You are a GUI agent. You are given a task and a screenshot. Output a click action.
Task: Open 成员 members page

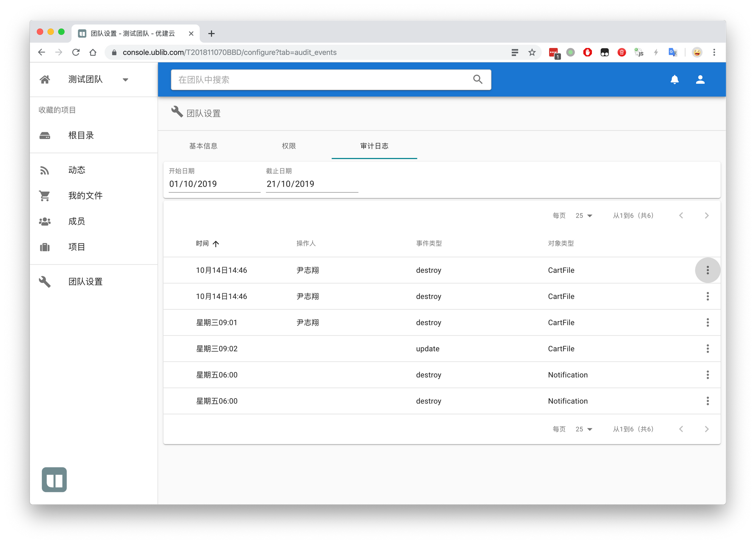click(x=77, y=221)
